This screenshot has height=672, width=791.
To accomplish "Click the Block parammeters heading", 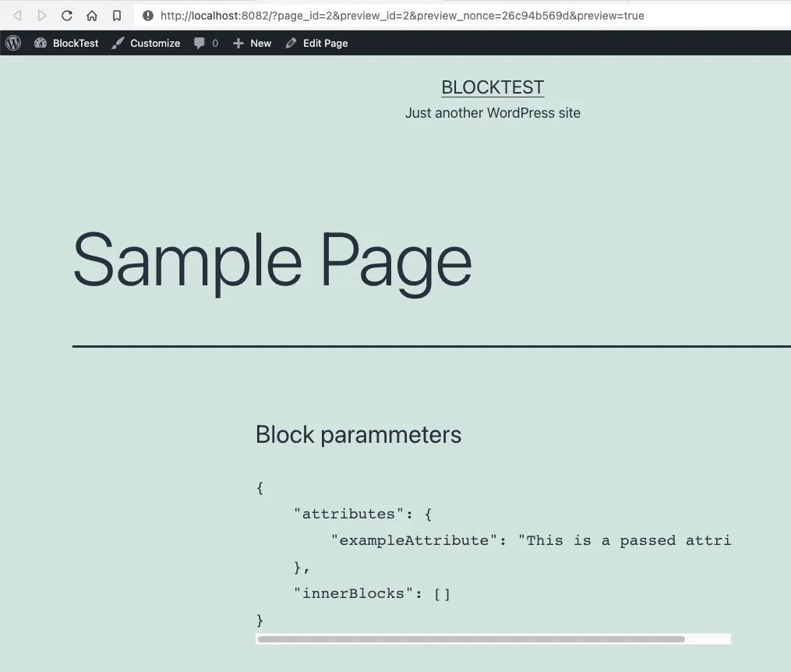I will (358, 434).
